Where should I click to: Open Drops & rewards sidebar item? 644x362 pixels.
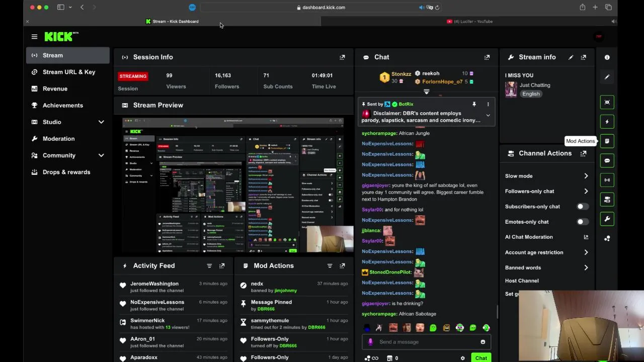(x=68, y=172)
